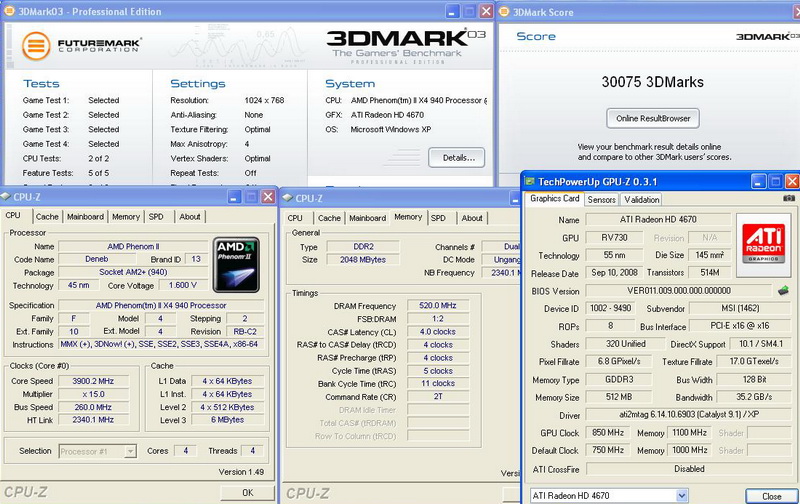Click the memory Size value 2048 MBytes

[363, 260]
